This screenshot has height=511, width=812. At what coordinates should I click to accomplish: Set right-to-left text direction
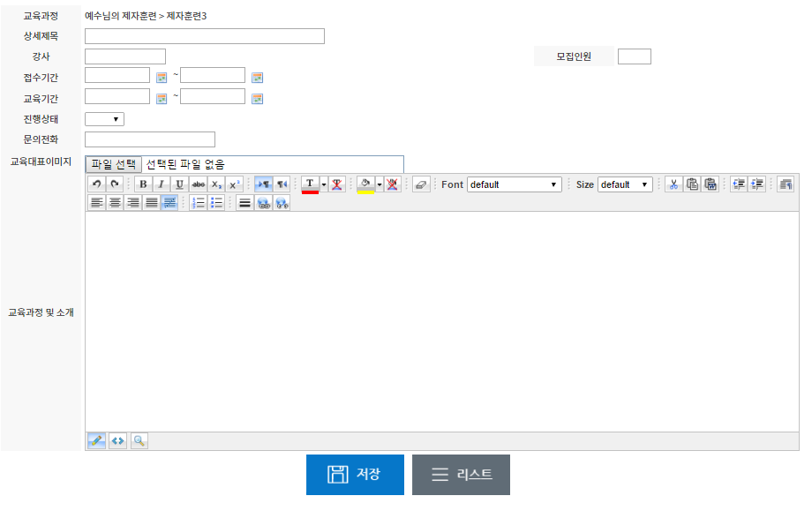pos(282,184)
